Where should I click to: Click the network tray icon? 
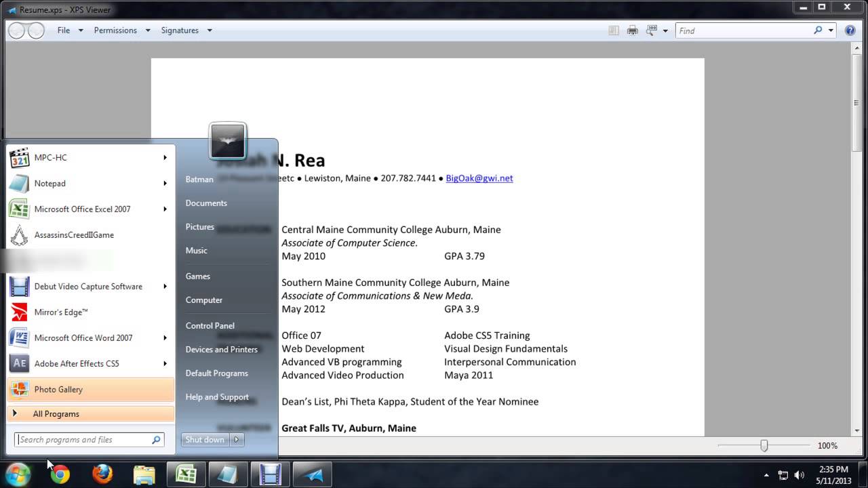click(783, 475)
